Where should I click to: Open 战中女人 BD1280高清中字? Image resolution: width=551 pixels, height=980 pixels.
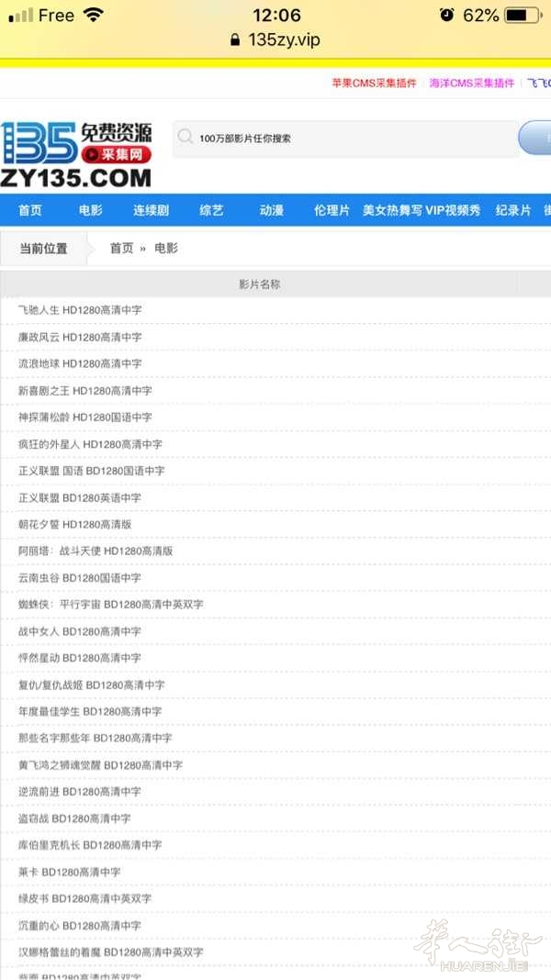click(x=80, y=631)
